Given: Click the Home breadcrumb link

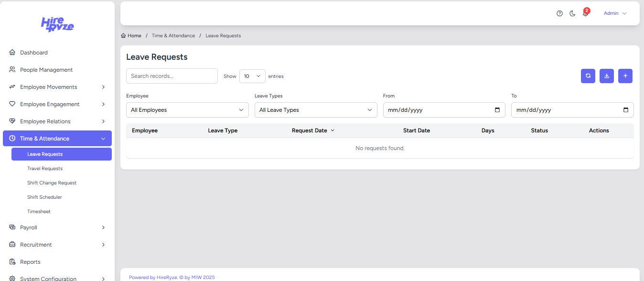Looking at the screenshot, I should [134, 36].
